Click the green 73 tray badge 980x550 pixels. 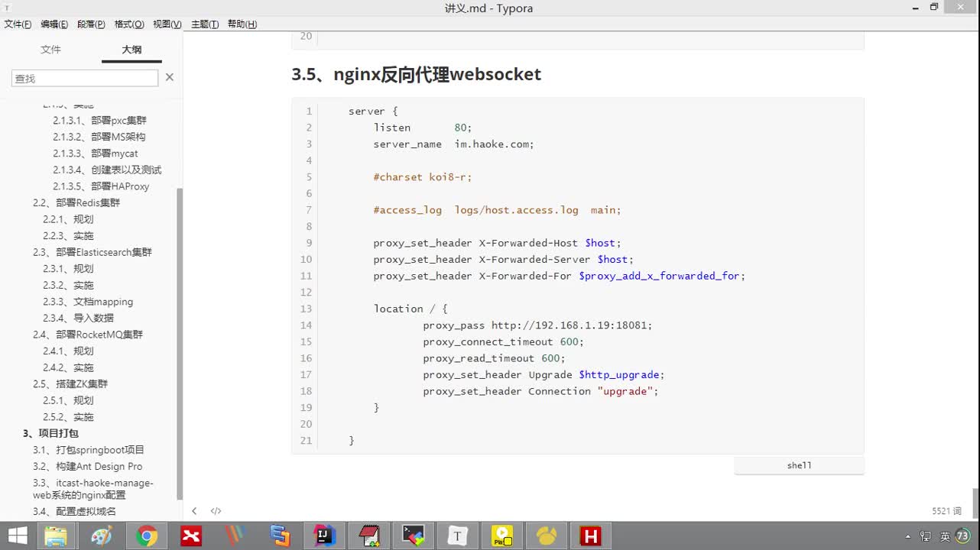click(x=962, y=535)
